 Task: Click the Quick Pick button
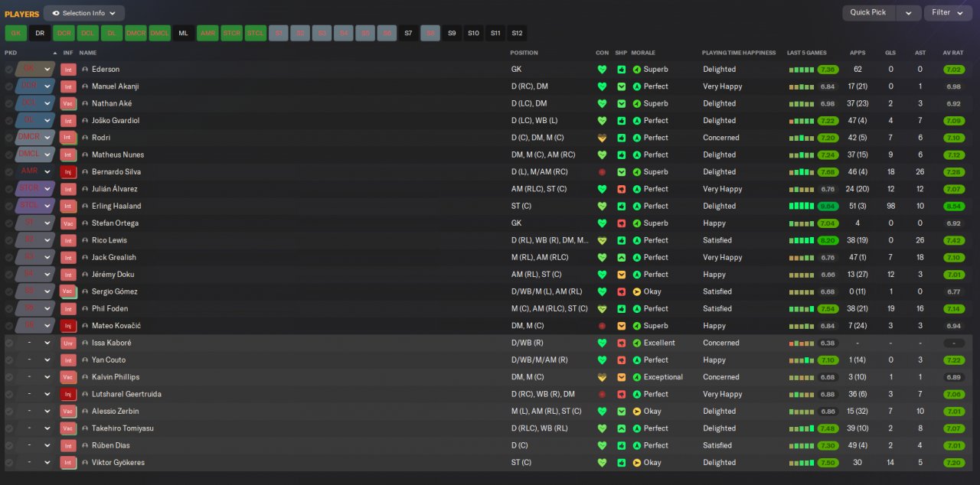tap(868, 12)
